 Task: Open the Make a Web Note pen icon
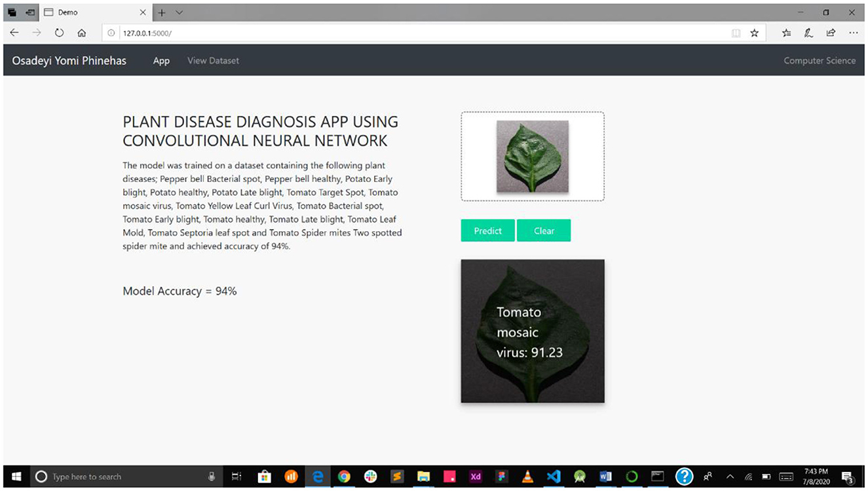808,32
